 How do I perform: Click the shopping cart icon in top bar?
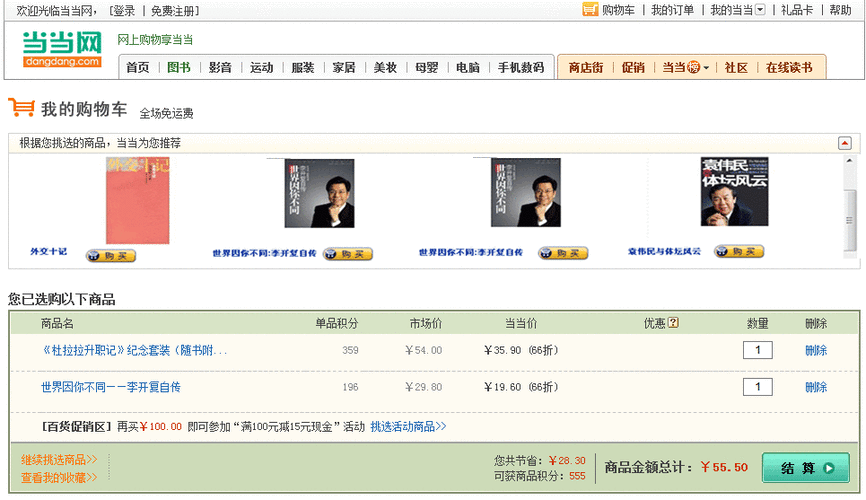click(x=590, y=9)
